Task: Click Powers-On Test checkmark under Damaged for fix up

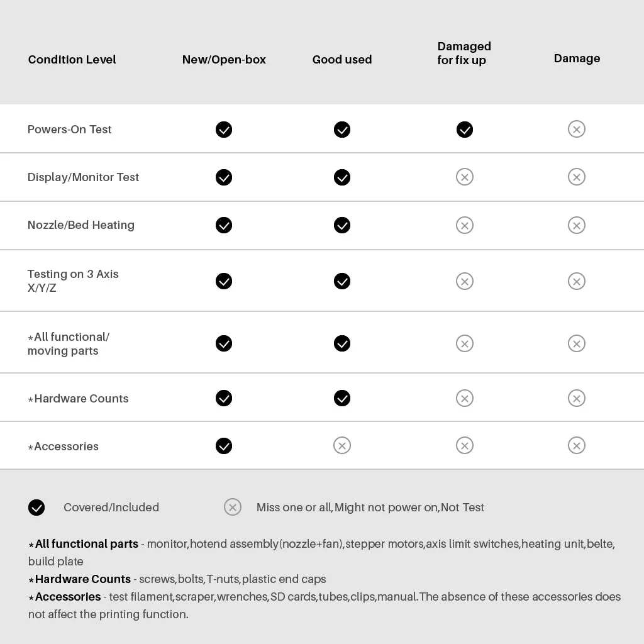Action: 464,130
